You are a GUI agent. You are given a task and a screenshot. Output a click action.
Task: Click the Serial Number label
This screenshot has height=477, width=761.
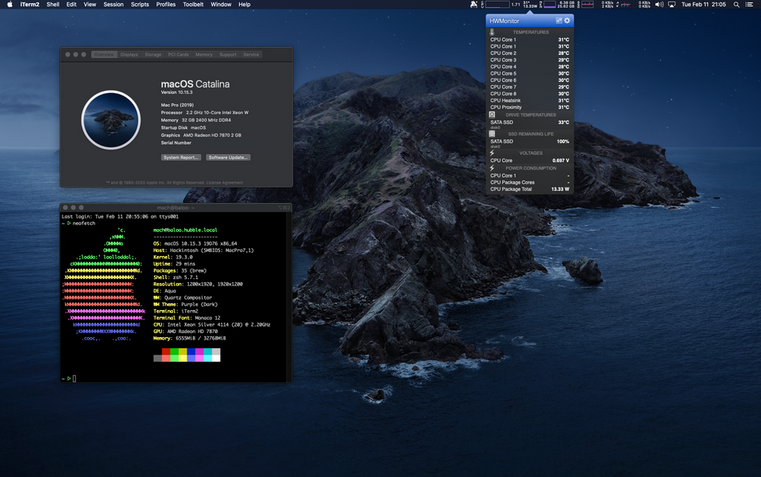[176, 143]
